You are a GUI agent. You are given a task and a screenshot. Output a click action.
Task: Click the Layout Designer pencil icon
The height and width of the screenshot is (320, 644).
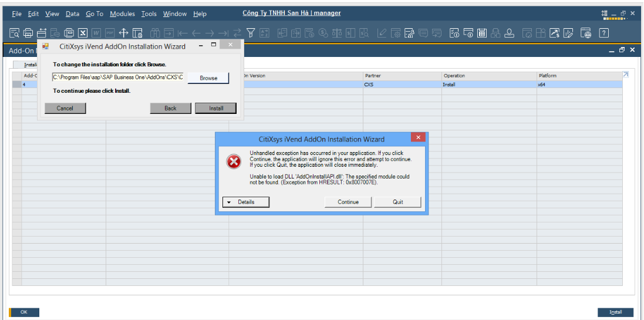coord(382,33)
